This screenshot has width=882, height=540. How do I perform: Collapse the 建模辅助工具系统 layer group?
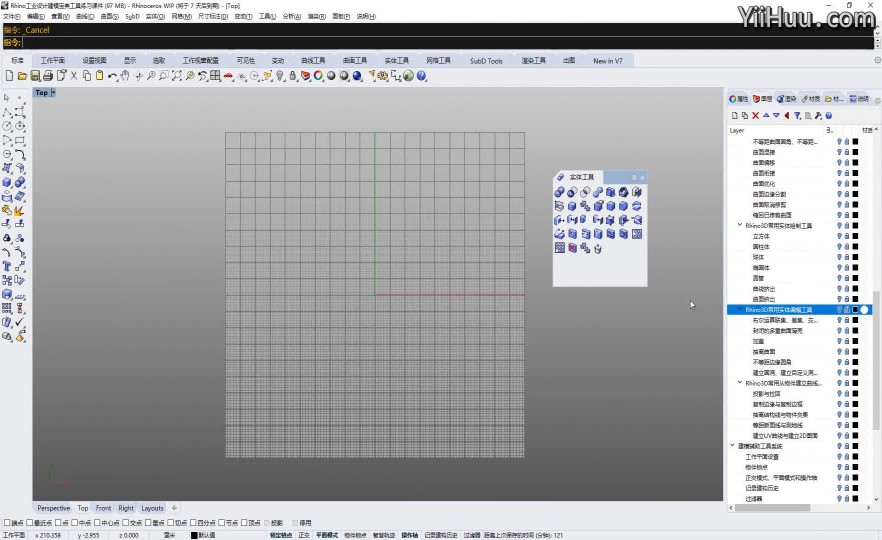coord(732,446)
